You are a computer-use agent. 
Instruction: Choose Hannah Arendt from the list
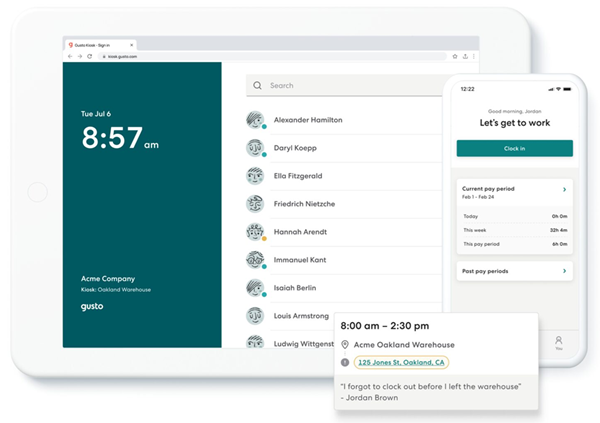(300, 232)
